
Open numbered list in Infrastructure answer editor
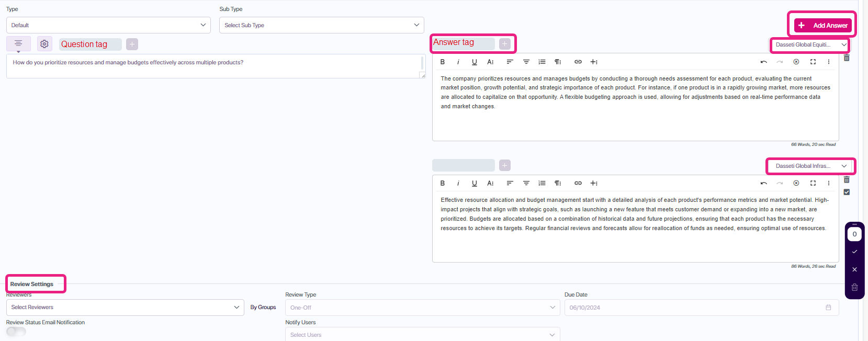point(542,183)
